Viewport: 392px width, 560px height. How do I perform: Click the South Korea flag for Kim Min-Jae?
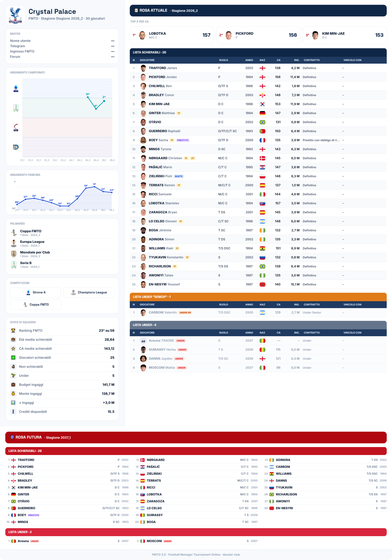tap(262, 104)
